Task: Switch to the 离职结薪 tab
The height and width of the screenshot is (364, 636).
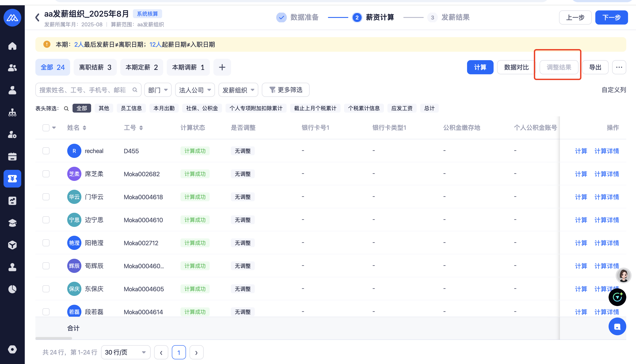Action: (95, 67)
